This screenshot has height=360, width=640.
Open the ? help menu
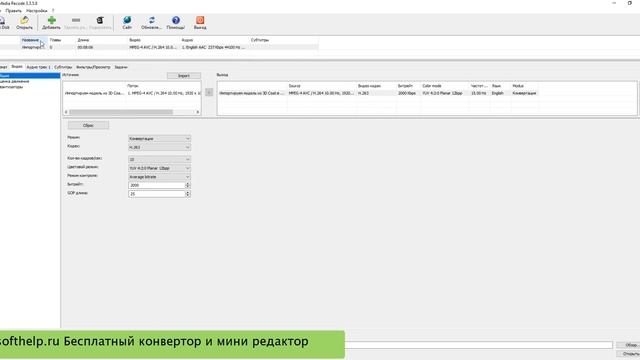53,11
